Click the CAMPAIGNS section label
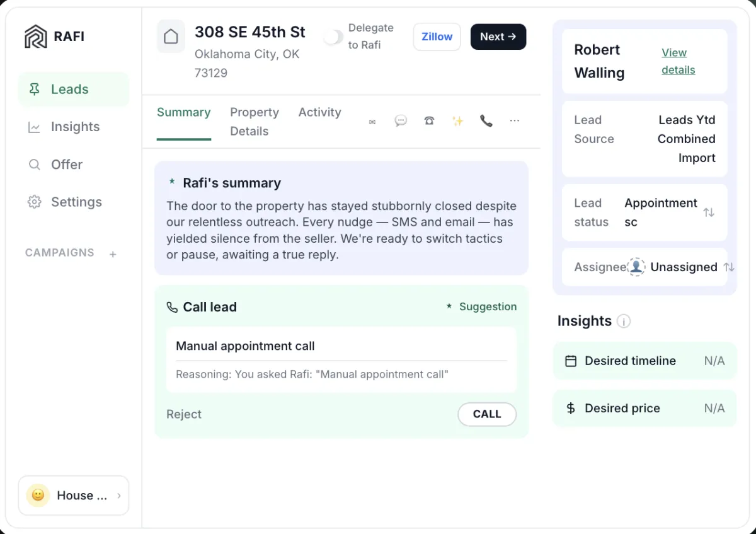Viewport: 756px width, 534px height. [60, 253]
